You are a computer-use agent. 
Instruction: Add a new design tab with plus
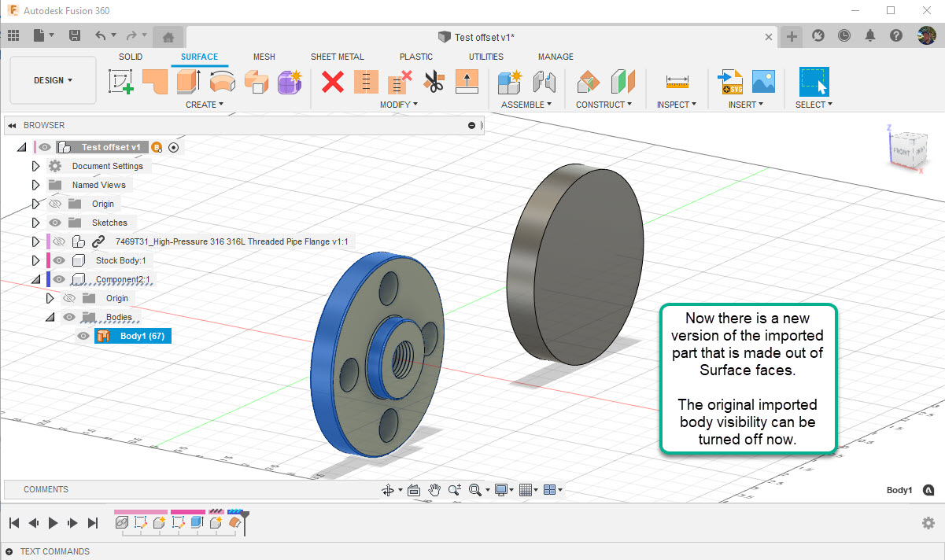[792, 36]
